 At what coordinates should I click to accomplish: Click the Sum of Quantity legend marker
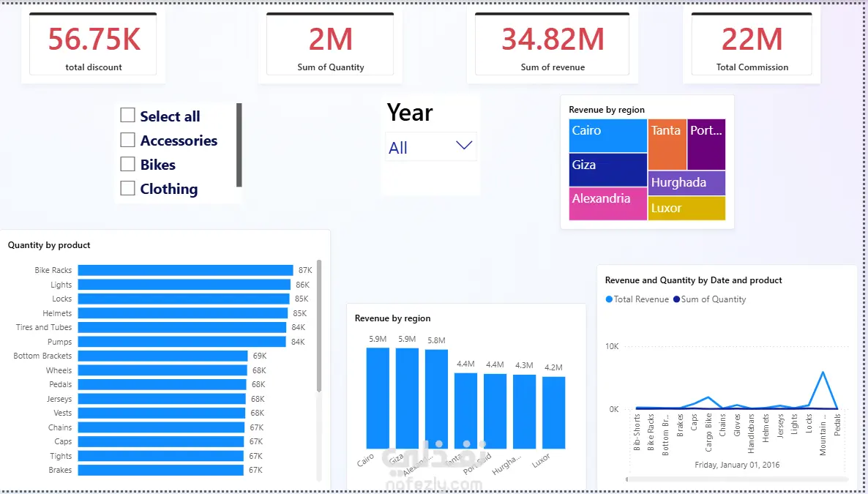click(676, 299)
